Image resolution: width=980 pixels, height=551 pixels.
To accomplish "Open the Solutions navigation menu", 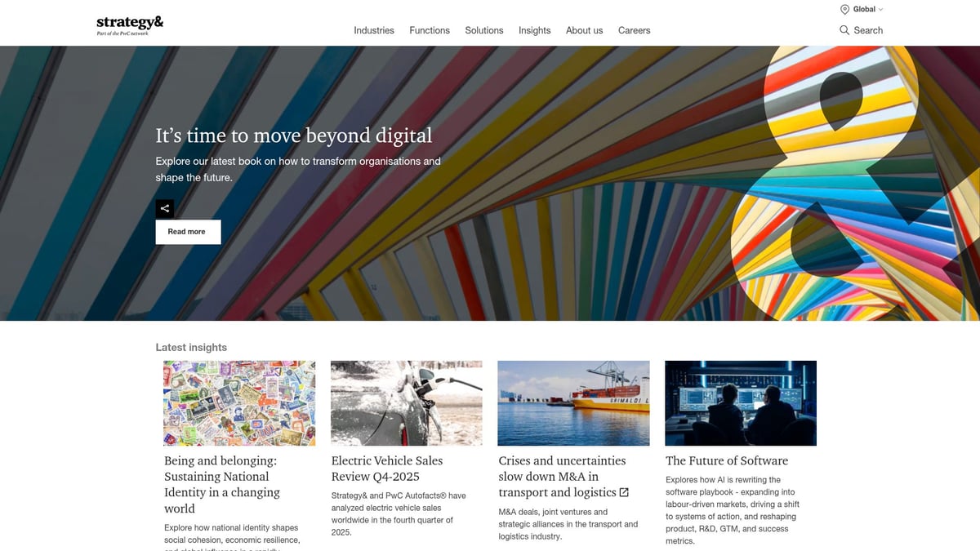I will 484,30.
